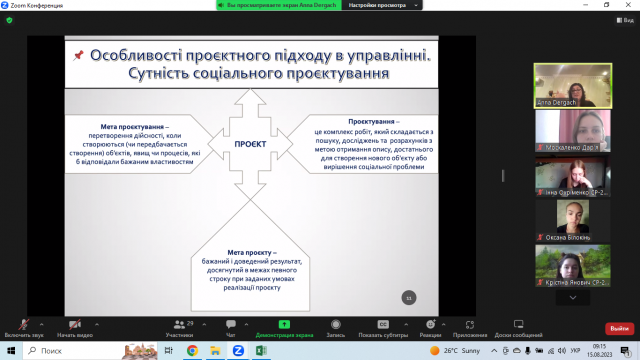
Task: Start video with Начать видео
Action: (x=75, y=328)
